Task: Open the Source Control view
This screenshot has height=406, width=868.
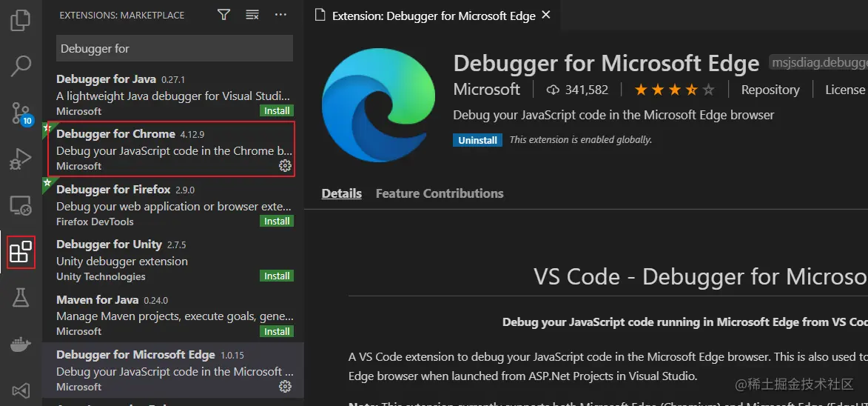Action: click(21, 113)
